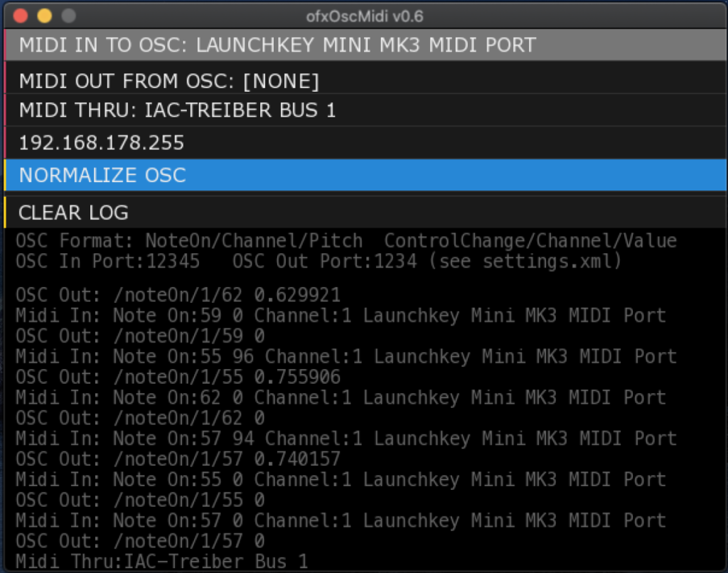The width and height of the screenshot is (728, 573).
Task: Click log line /noteOn/1/55 0.755906
Action: [x=178, y=377]
